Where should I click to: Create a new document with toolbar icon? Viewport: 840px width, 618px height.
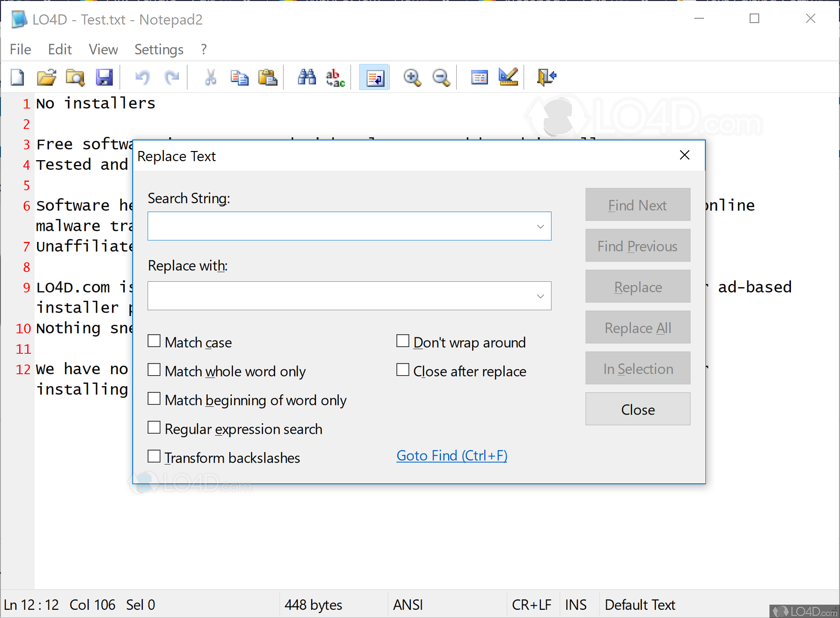(18, 77)
